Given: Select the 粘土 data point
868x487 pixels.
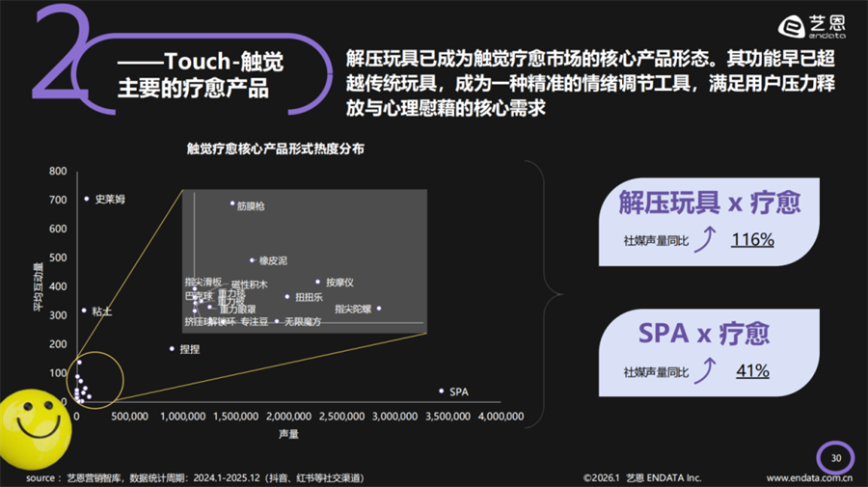Looking at the screenshot, I should pos(84,311).
